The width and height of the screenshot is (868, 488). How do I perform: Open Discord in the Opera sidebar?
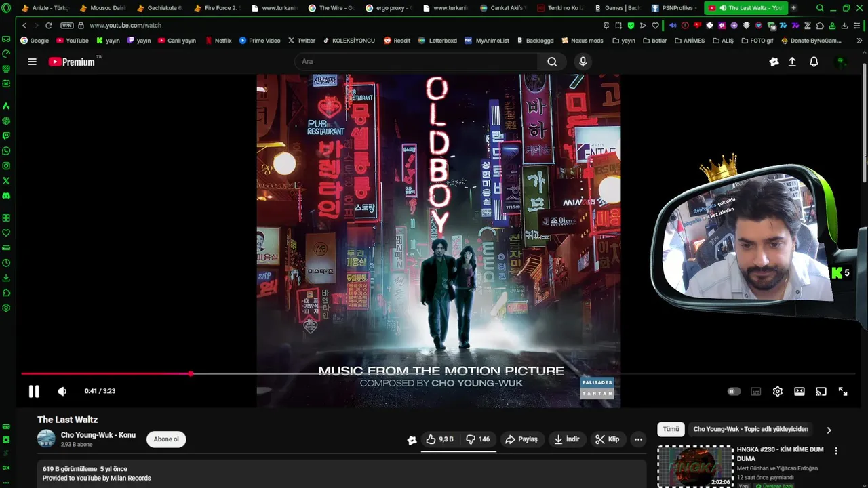(x=6, y=196)
